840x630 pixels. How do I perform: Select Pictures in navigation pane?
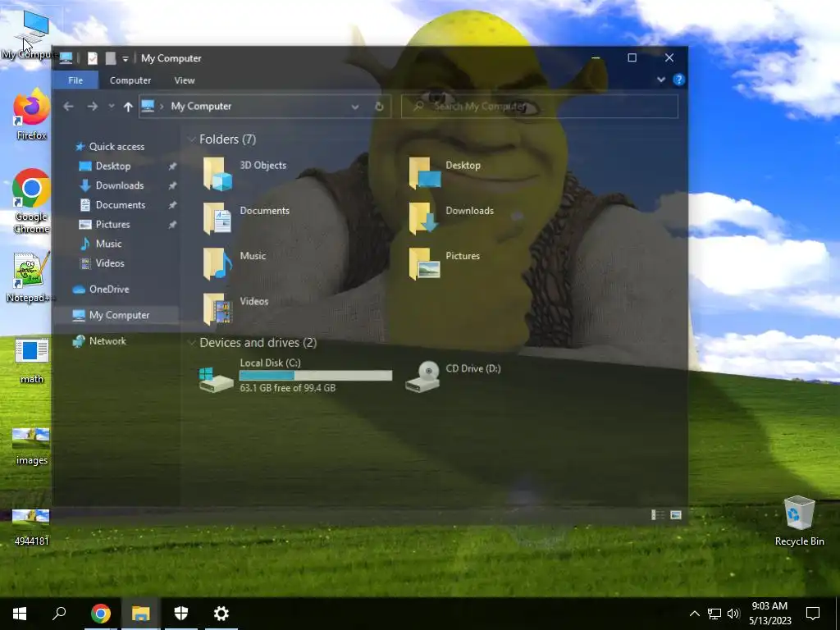(113, 224)
